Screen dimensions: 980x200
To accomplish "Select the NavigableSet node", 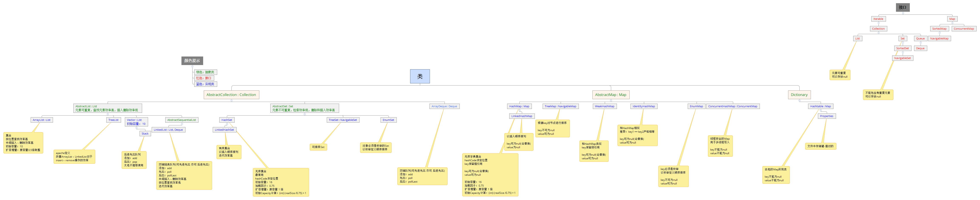I will coord(902,58).
